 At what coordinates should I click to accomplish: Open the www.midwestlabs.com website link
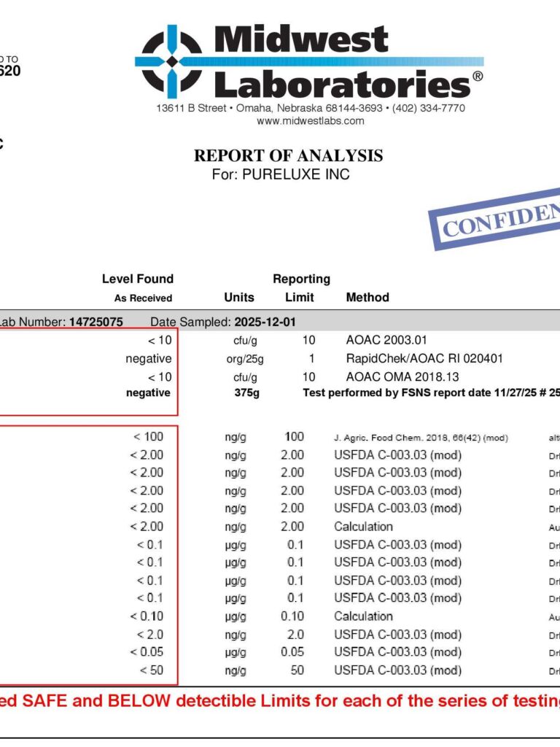pos(311,121)
